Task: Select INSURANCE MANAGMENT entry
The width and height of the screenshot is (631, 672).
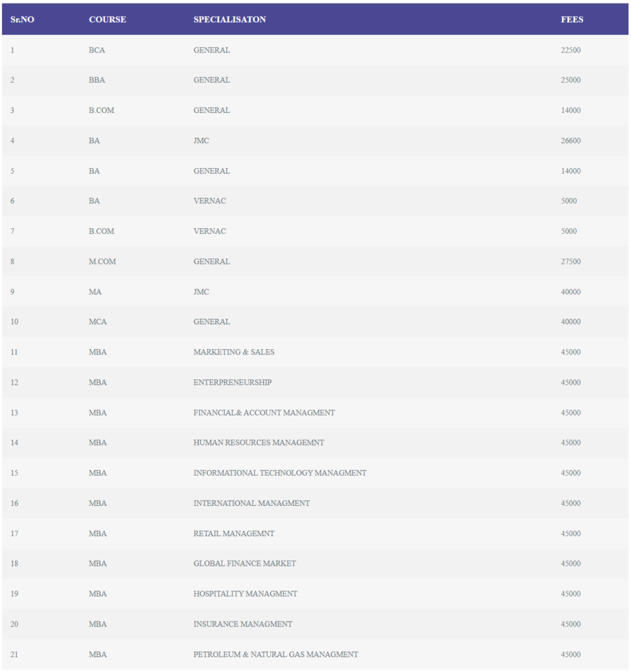Action: (243, 625)
